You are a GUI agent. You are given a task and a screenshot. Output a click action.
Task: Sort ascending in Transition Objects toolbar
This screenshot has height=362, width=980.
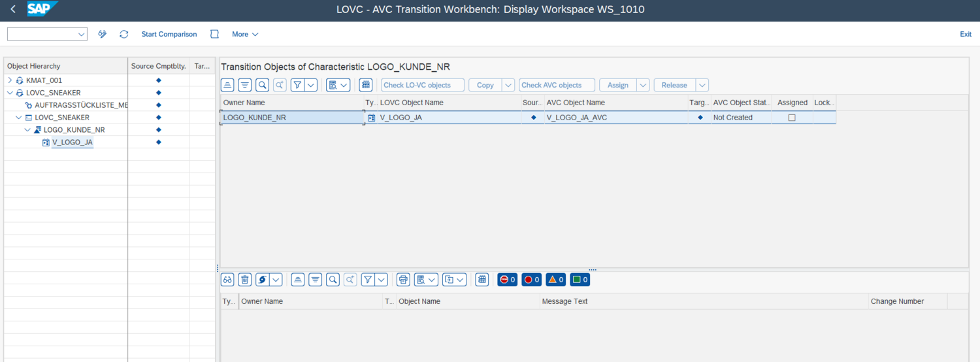coord(227,85)
